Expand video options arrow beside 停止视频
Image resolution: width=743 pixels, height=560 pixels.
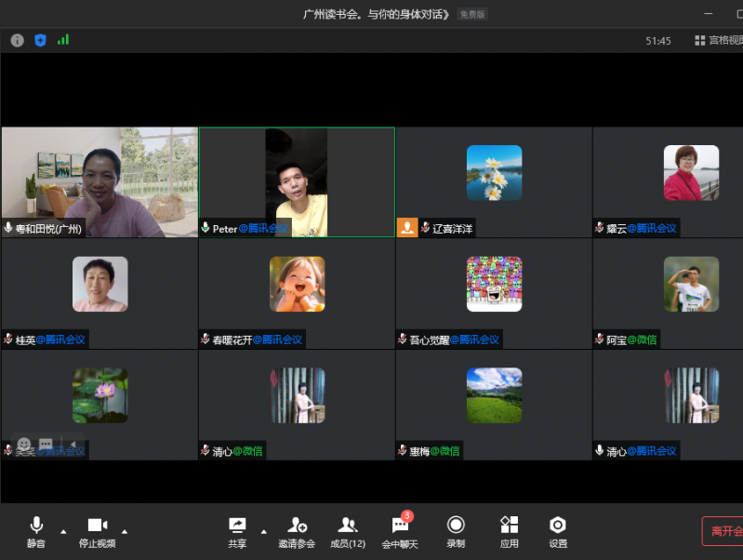click(125, 531)
